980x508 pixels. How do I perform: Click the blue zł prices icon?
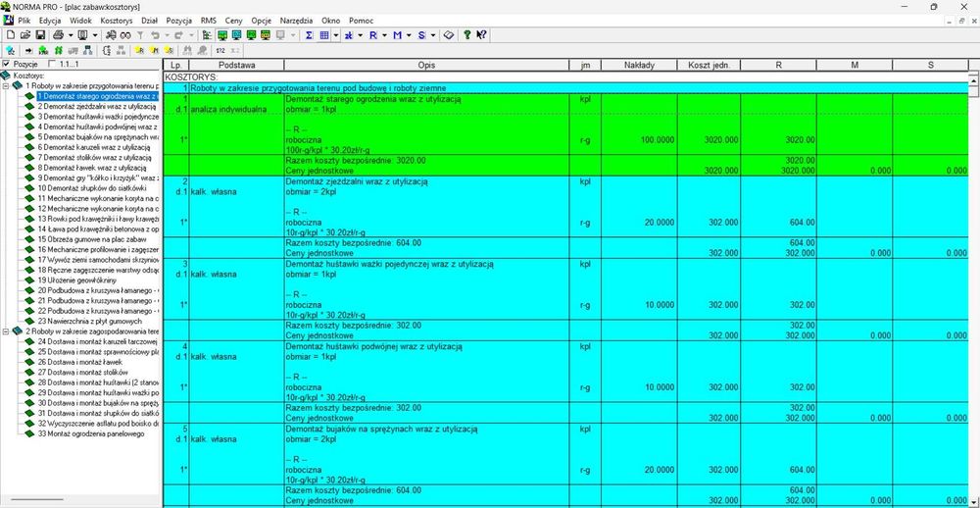(349, 35)
